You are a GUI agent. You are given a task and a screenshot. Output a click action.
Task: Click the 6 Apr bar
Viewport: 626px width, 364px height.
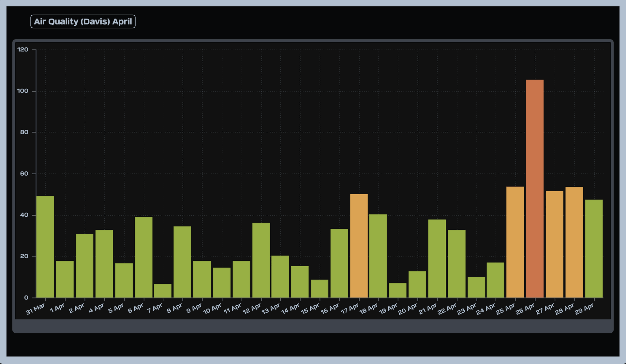coord(143,257)
